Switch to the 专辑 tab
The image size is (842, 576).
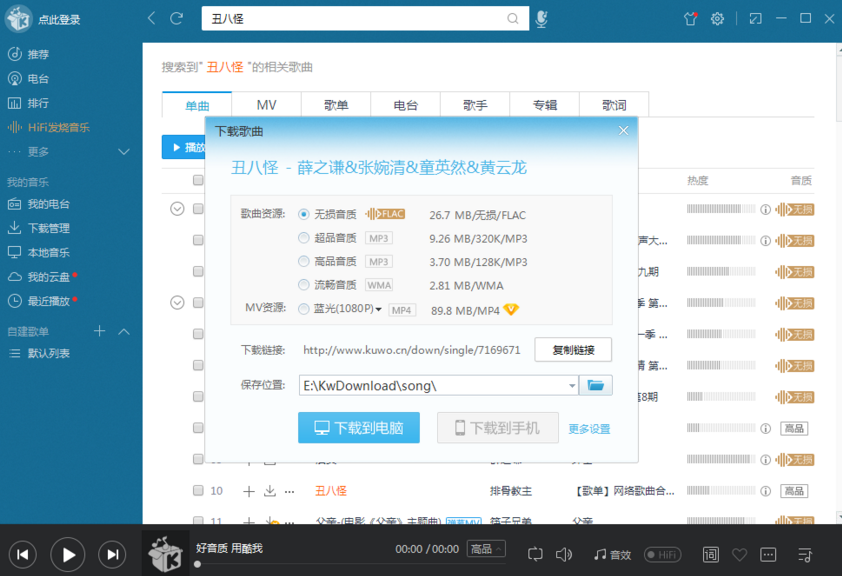click(x=545, y=105)
